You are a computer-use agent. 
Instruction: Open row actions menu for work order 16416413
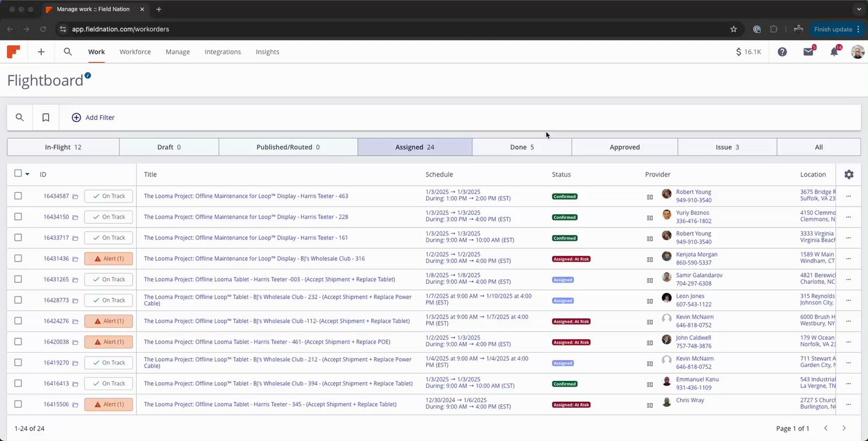click(x=848, y=384)
